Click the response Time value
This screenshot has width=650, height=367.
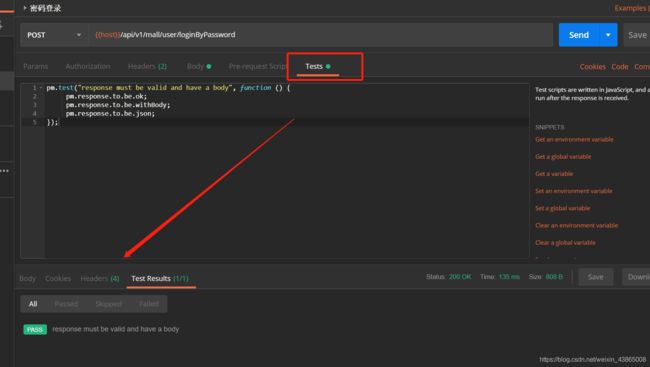click(509, 277)
